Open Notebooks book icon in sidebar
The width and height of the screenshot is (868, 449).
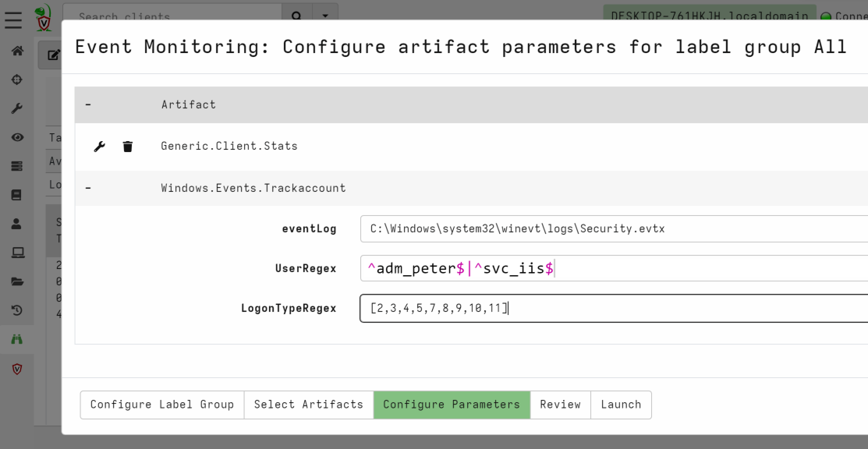[x=16, y=195]
